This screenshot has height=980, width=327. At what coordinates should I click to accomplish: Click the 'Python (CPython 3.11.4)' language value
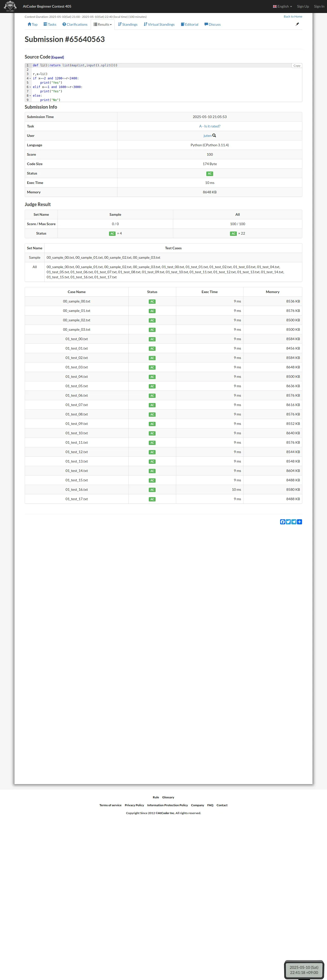tap(210, 145)
